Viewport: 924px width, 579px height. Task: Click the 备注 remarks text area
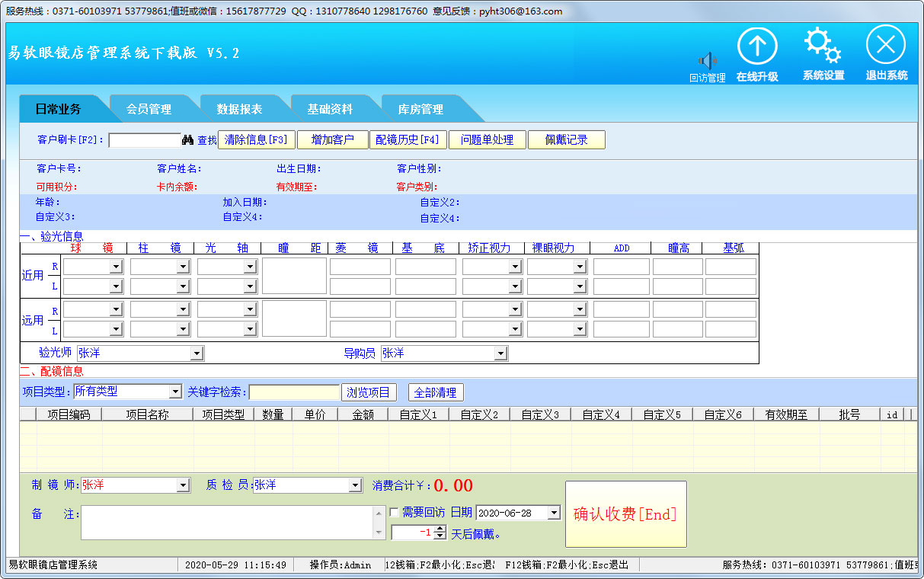pos(227,523)
